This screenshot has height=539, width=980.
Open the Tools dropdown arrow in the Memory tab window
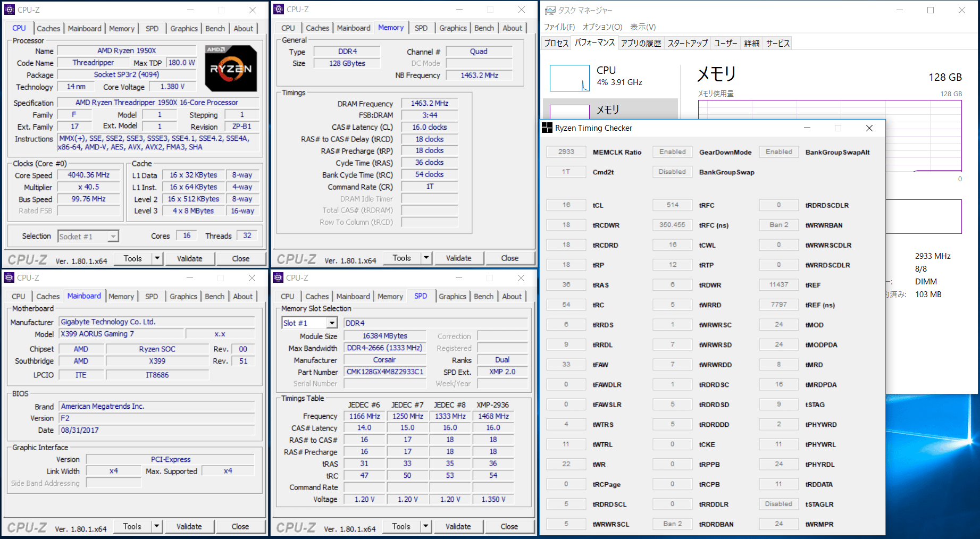coord(426,258)
